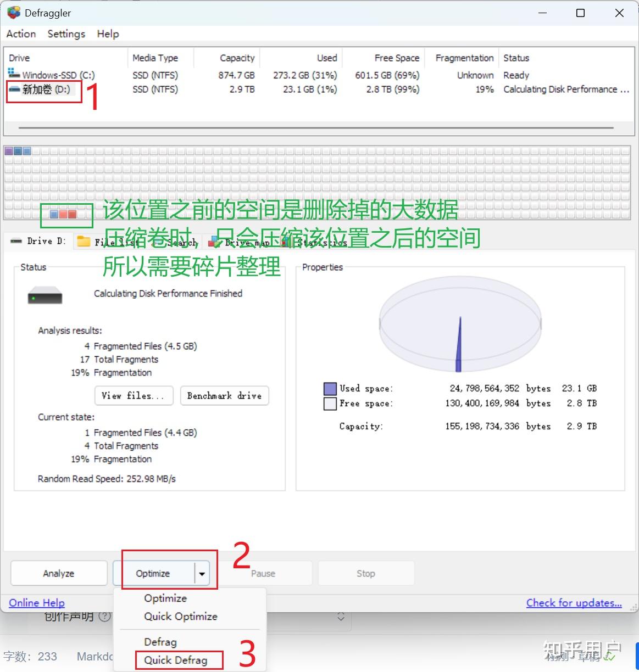Click the main Optimize button
This screenshot has height=672, width=639.
(153, 573)
